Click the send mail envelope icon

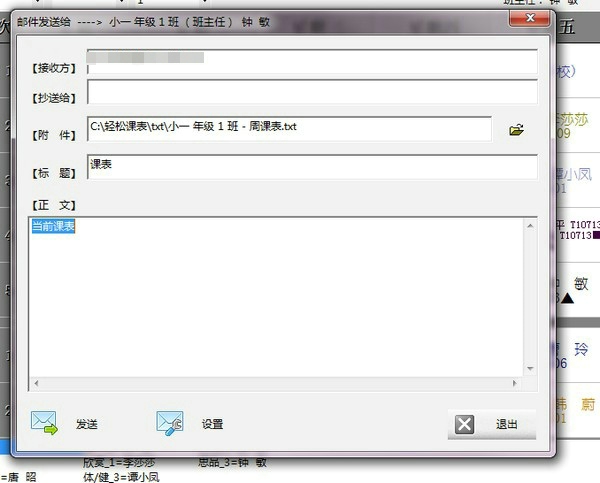(44, 423)
